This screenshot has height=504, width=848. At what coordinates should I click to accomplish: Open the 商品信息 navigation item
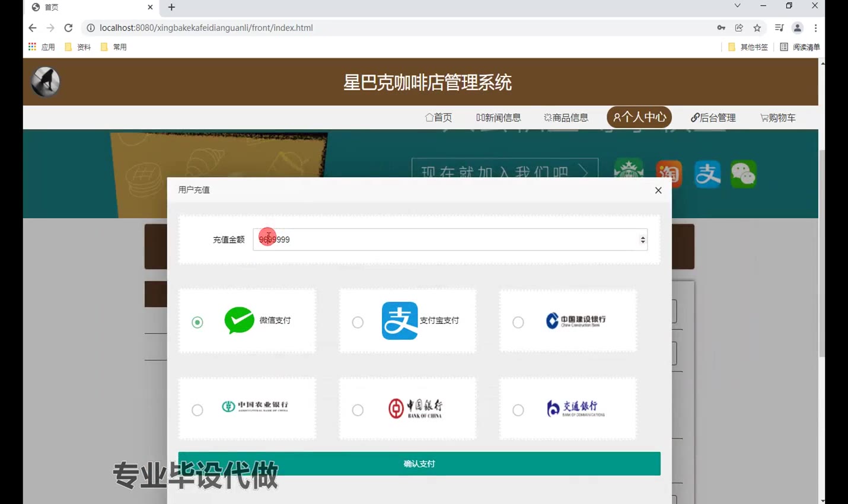566,117
